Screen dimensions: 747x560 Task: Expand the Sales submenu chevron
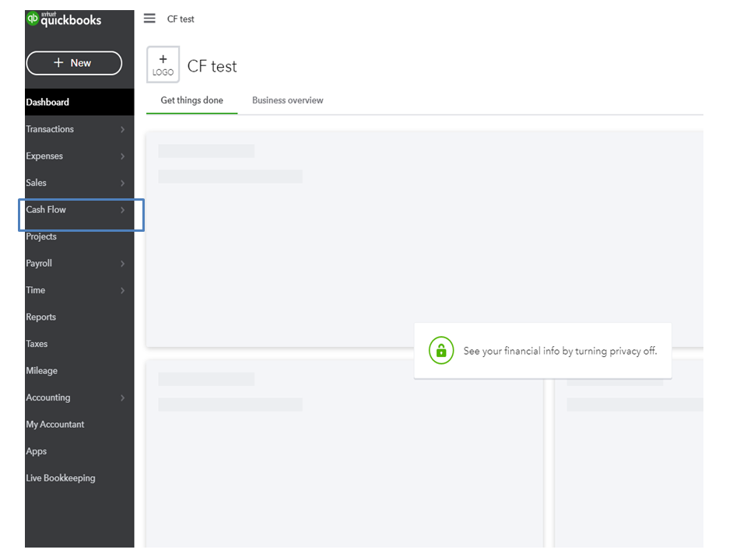(122, 184)
